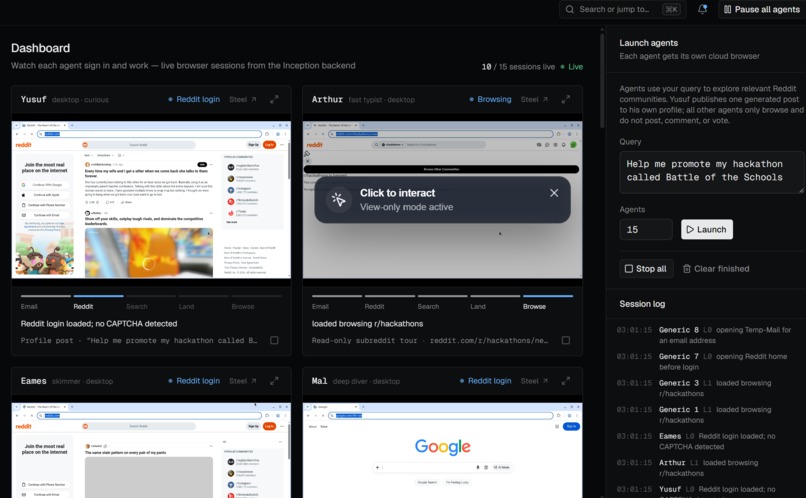The width and height of the screenshot is (806, 498).
Task: Click the Mal agent name
Action: [319, 381]
